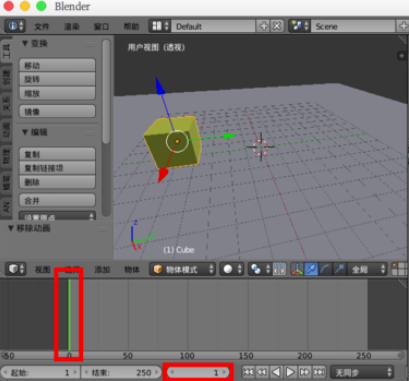This screenshot has width=409, height=381.
Task: Click the 起始 start frame field
Action: pyautogui.click(x=40, y=372)
